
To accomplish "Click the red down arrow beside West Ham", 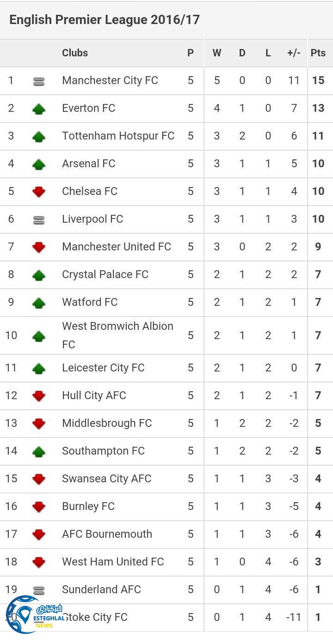I will click(x=39, y=562).
